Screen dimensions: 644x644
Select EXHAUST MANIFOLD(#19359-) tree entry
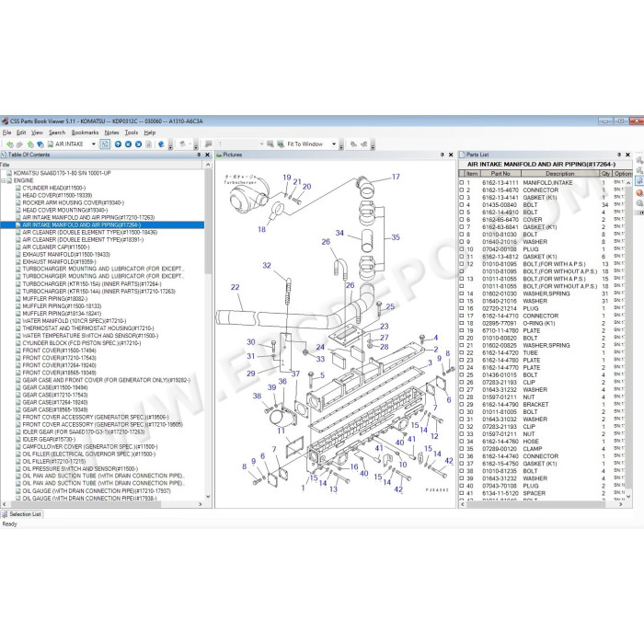[59, 262]
